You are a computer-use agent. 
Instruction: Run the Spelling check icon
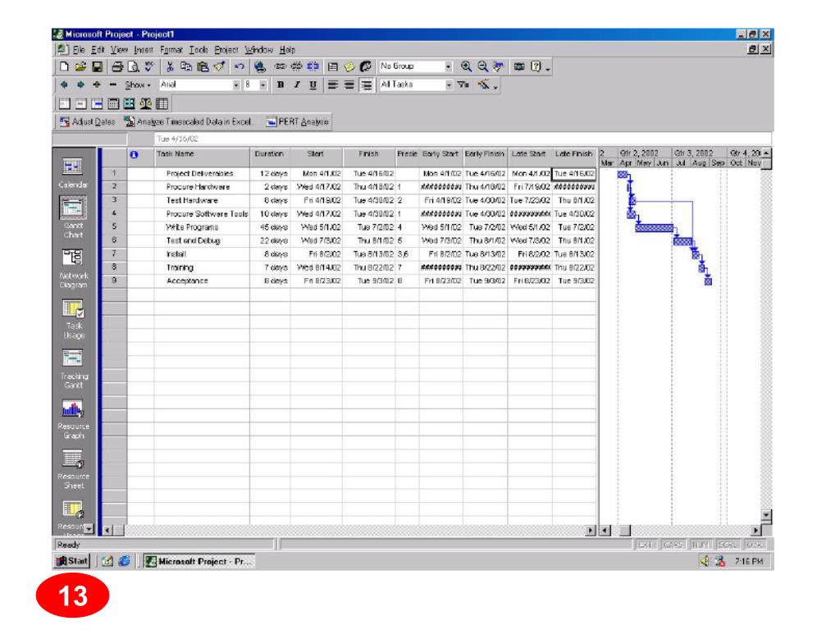point(149,66)
